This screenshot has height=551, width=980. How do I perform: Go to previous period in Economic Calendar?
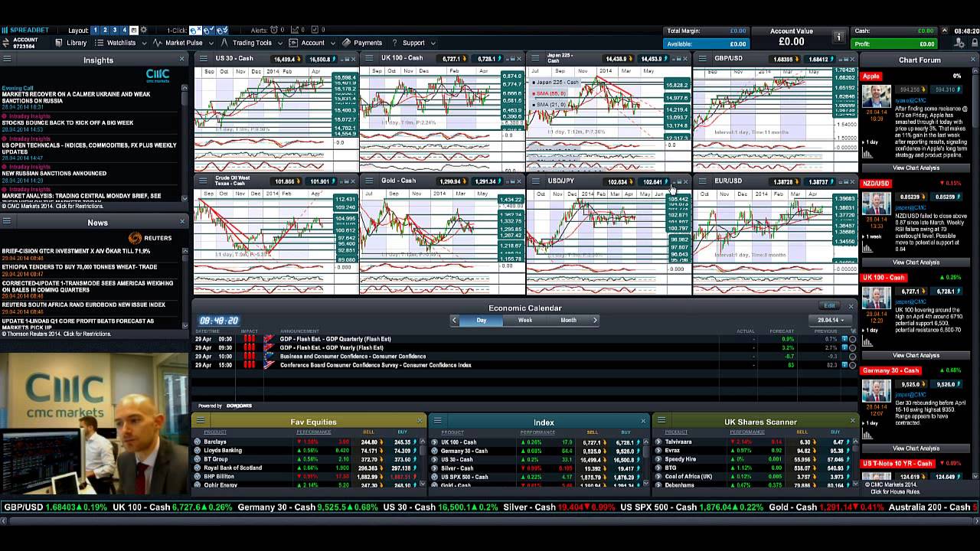point(454,320)
